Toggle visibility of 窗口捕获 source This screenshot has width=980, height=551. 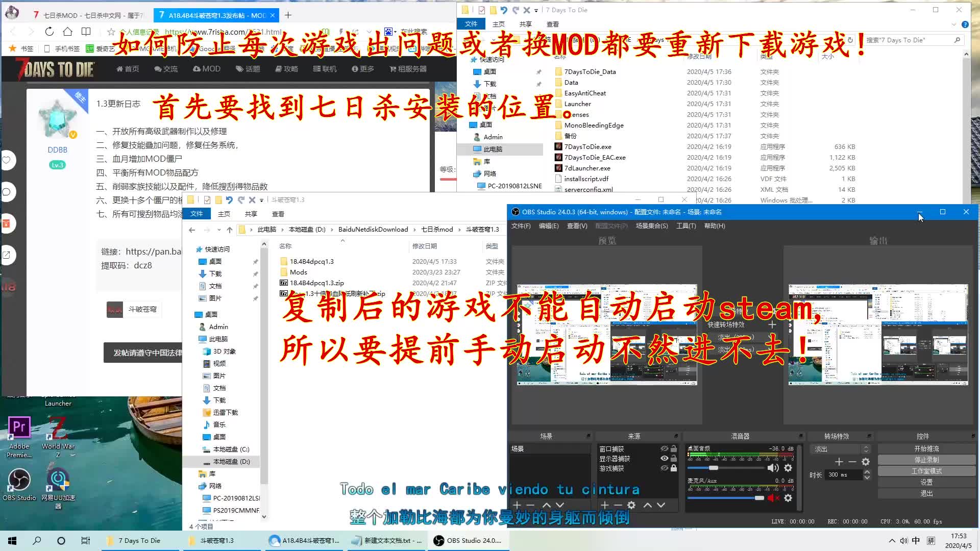click(x=665, y=449)
